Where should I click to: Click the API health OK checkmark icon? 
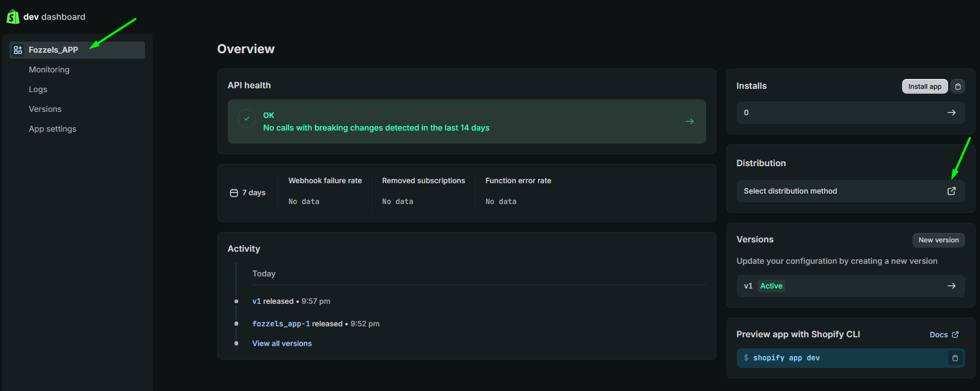pos(247,118)
